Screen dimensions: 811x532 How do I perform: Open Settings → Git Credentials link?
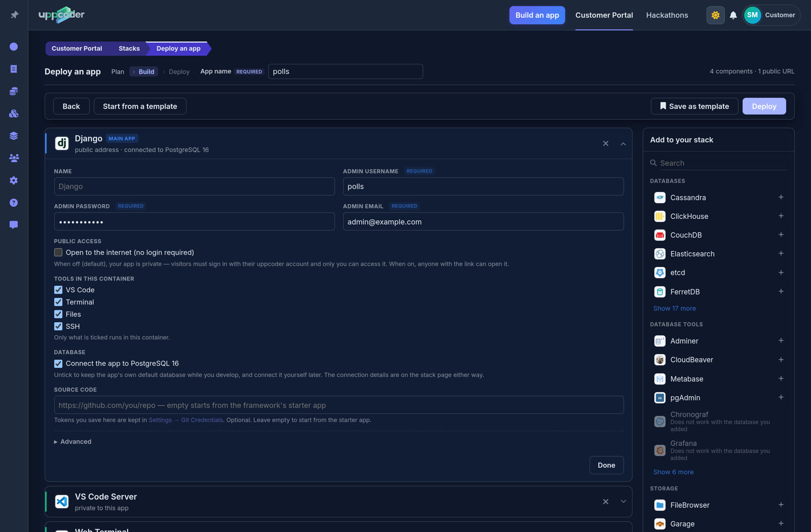pos(186,420)
